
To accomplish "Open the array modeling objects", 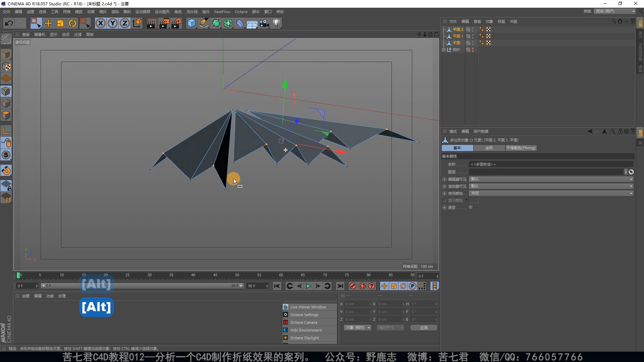I will coord(228,23).
